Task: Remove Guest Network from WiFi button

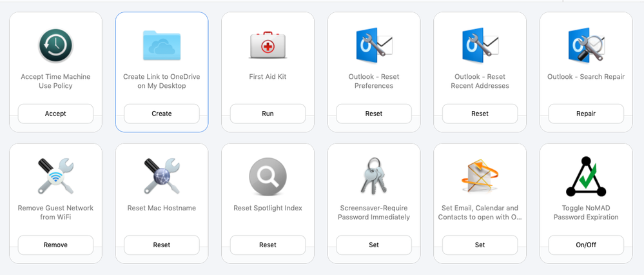Action: [x=55, y=245]
